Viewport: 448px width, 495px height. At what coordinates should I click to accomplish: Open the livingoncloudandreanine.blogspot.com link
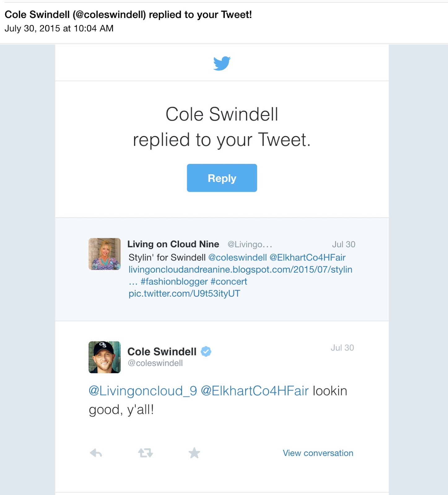[x=241, y=269]
